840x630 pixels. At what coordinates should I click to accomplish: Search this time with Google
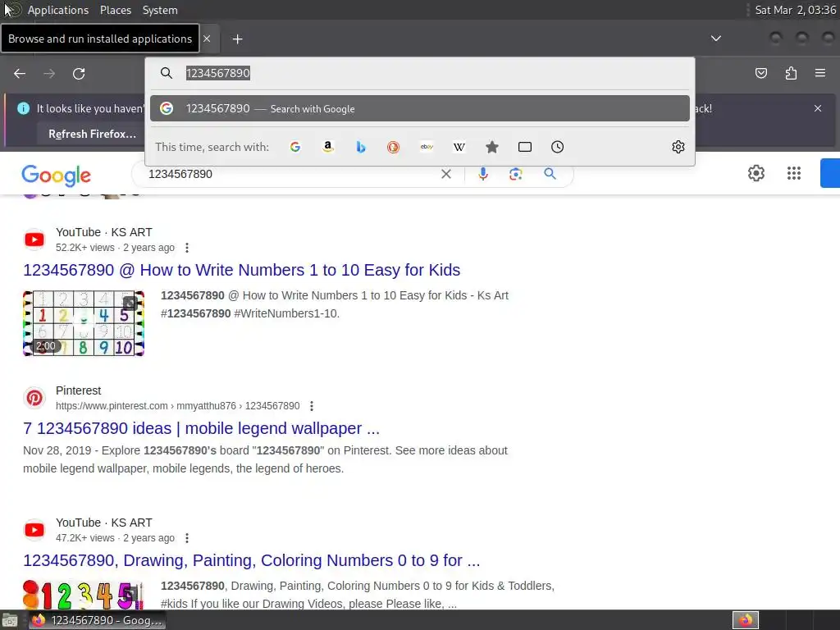(x=295, y=147)
